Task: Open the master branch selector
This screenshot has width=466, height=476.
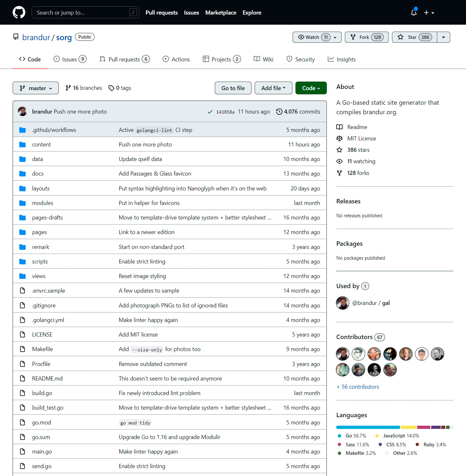Action: [36, 88]
